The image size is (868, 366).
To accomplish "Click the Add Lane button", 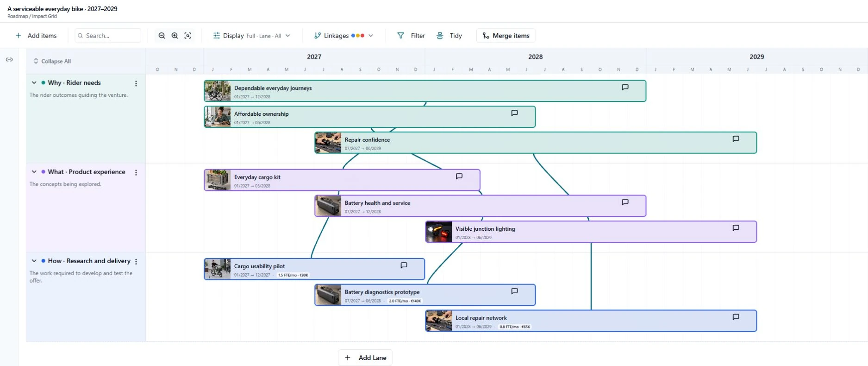I will click(365, 358).
